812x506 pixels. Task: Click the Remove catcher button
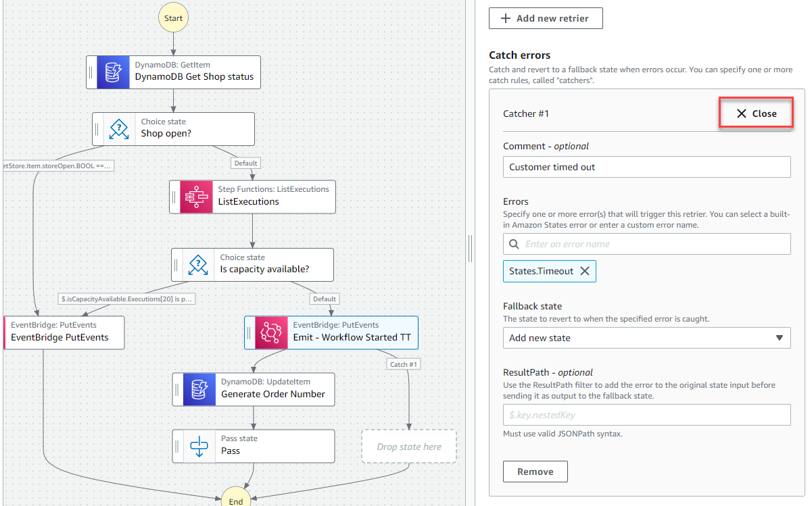click(x=535, y=472)
